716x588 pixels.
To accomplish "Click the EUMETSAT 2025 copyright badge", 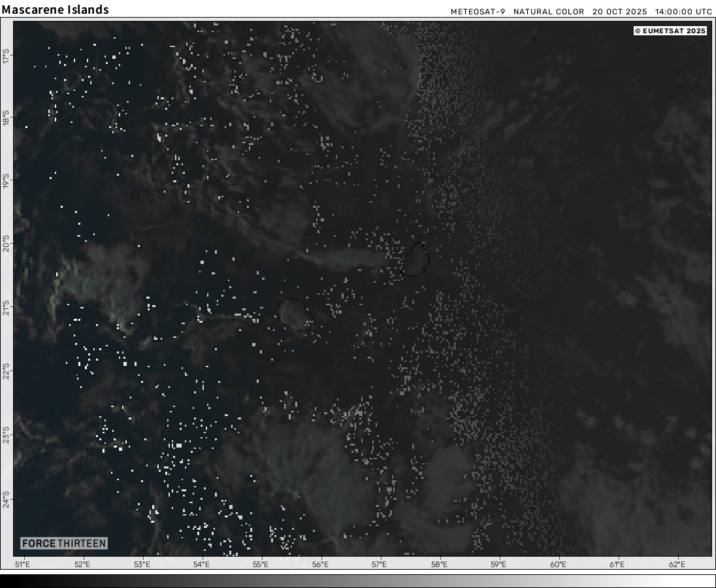I will pos(670,31).
